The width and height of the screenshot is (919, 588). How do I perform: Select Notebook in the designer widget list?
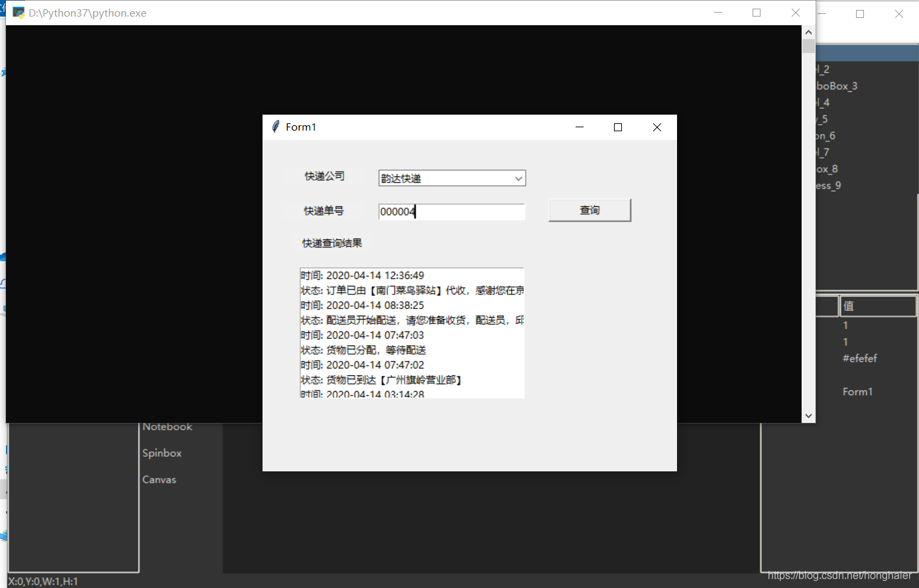click(x=167, y=427)
